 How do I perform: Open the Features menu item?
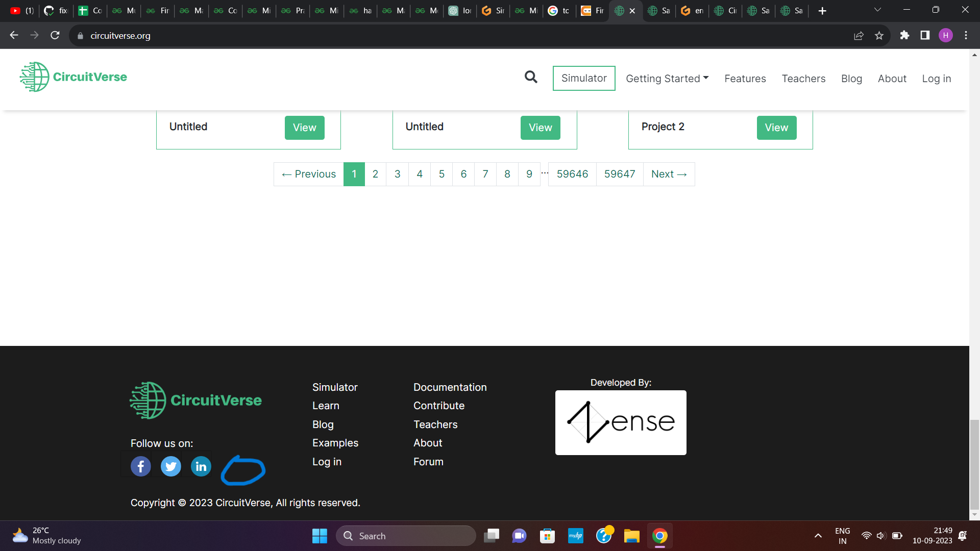(x=745, y=79)
